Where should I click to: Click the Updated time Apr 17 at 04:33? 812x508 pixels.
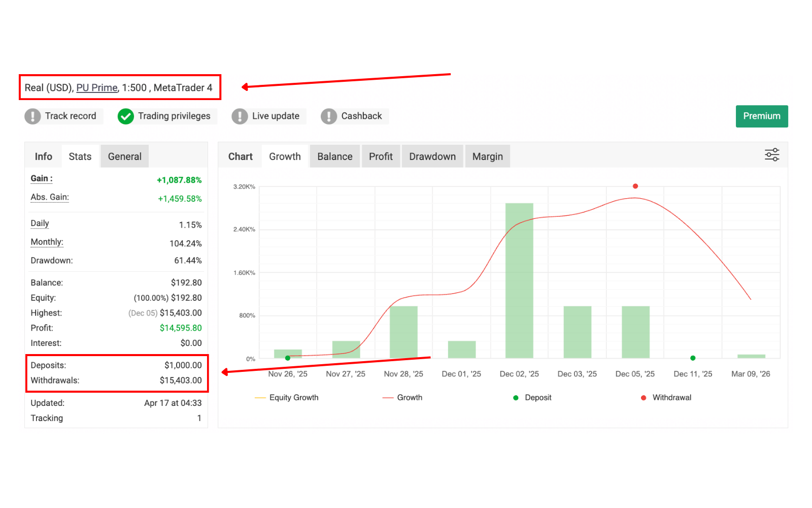coord(173,403)
